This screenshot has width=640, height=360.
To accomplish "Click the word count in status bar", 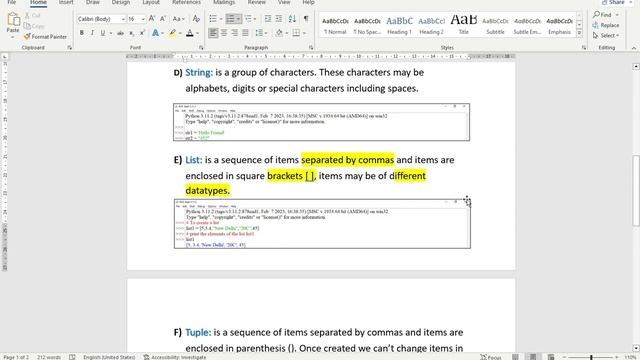I will point(49,357).
